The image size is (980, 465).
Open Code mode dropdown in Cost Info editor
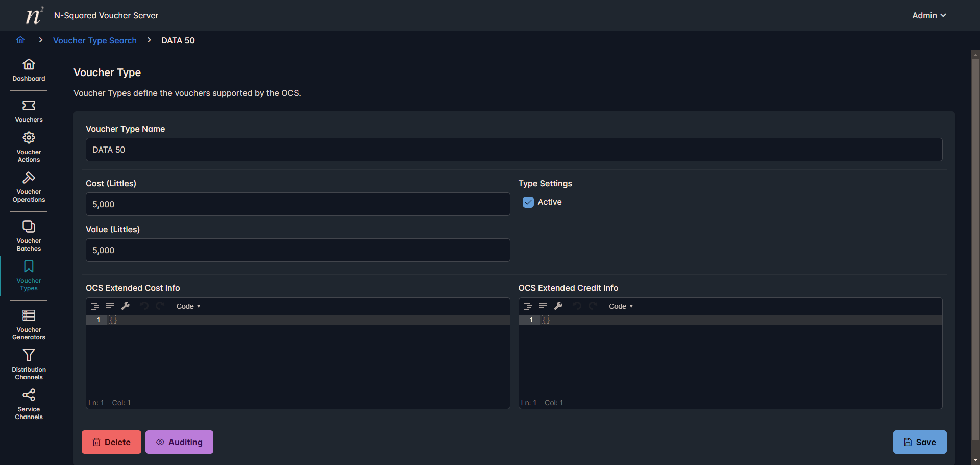pos(188,306)
